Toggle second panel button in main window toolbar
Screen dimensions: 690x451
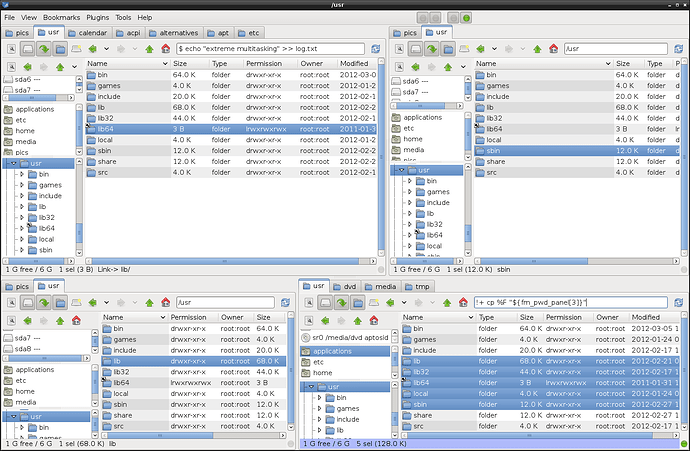[435, 18]
